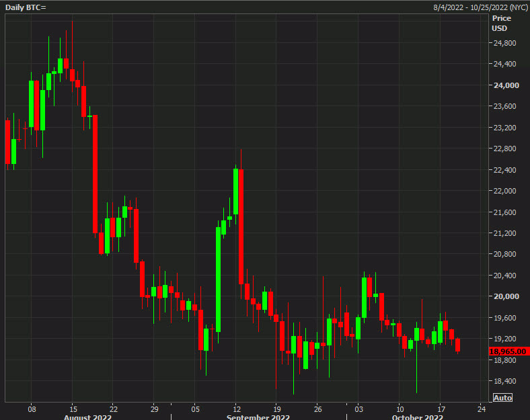This screenshot has width=530, height=420.
Task: Click the Price USD axis label
Action: pyautogui.click(x=500, y=24)
